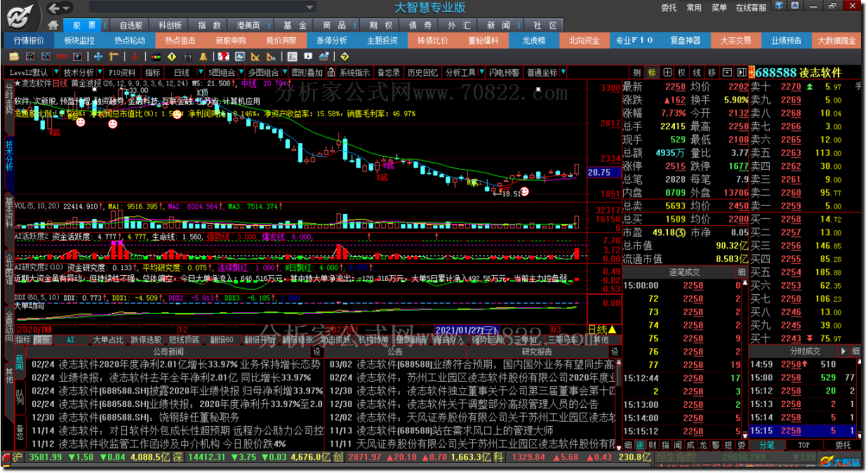Toggle the 移 move button

point(712,72)
